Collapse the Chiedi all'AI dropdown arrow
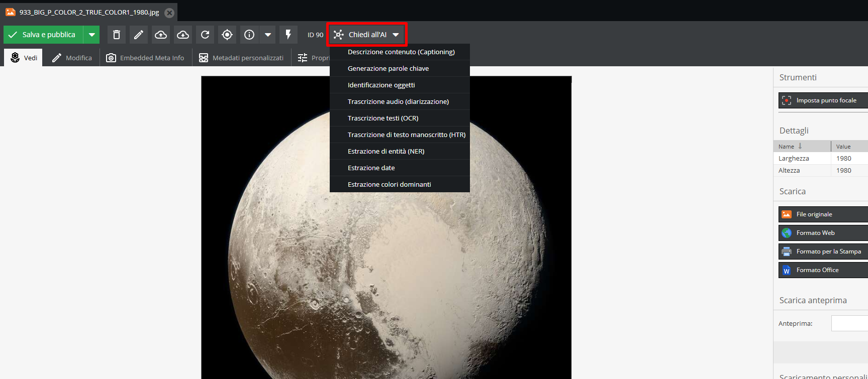 point(396,35)
